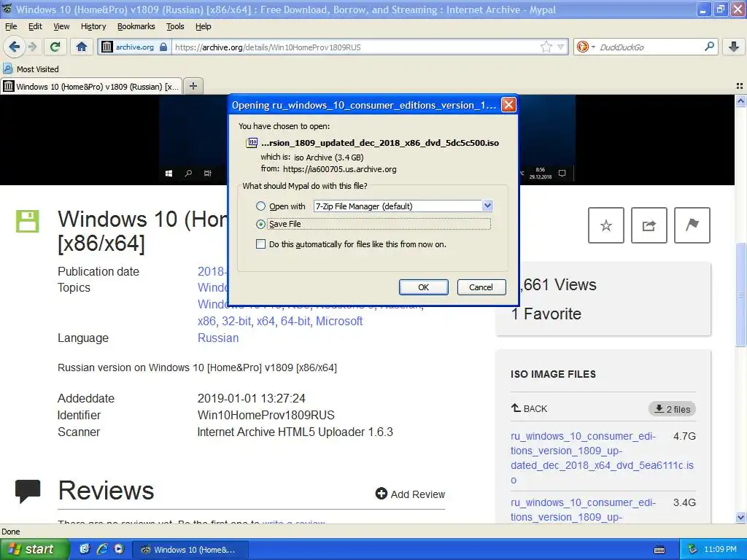Viewport: 747px width, 560px height.
Task: Open the Help menu
Action: pyautogui.click(x=204, y=26)
